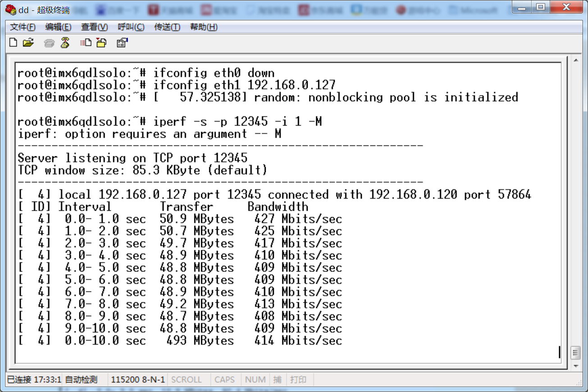
Task: Open the 帮助(H) menu
Action: 204,27
